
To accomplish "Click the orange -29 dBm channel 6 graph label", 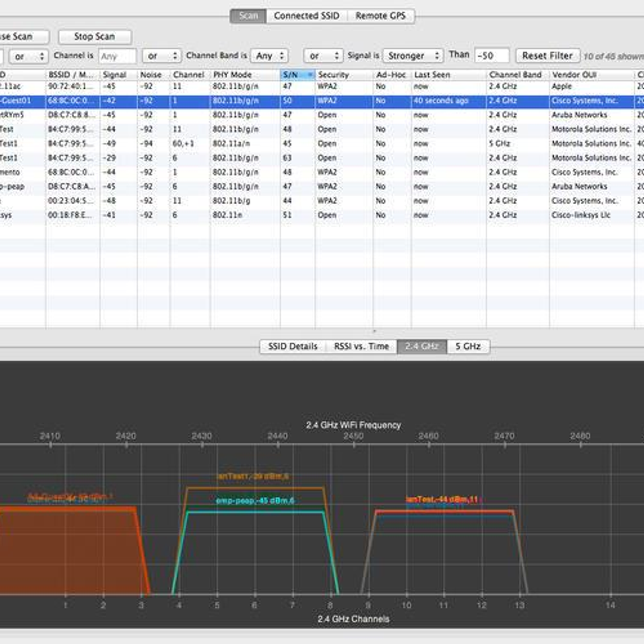I will tap(253, 477).
